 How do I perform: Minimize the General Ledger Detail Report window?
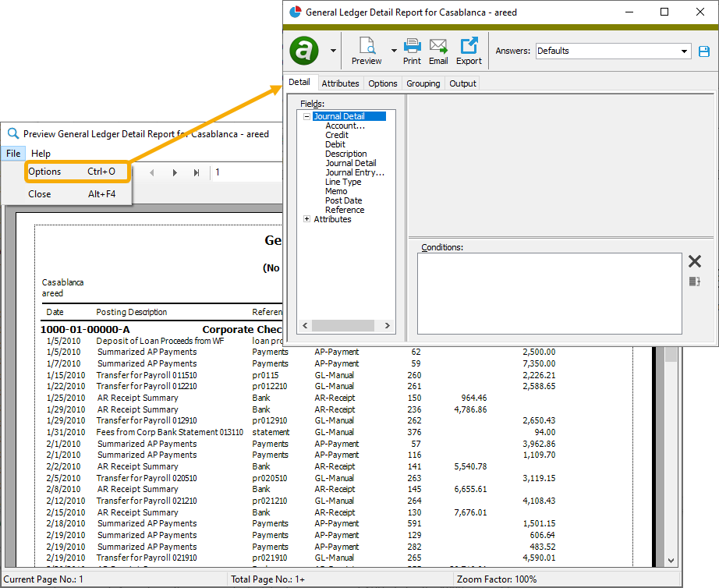tap(629, 12)
